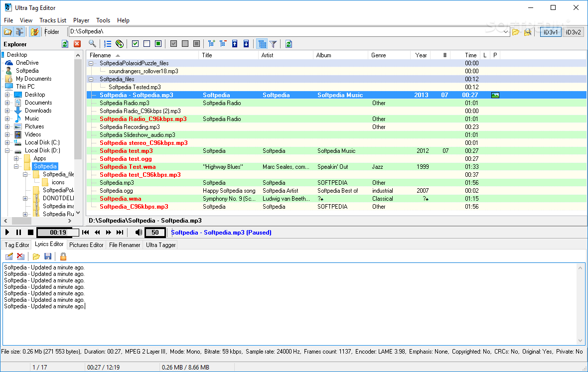Expand Local Disk (C:) in Explorer tree
This screenshot has height=372, width=588.
point(7,143)
